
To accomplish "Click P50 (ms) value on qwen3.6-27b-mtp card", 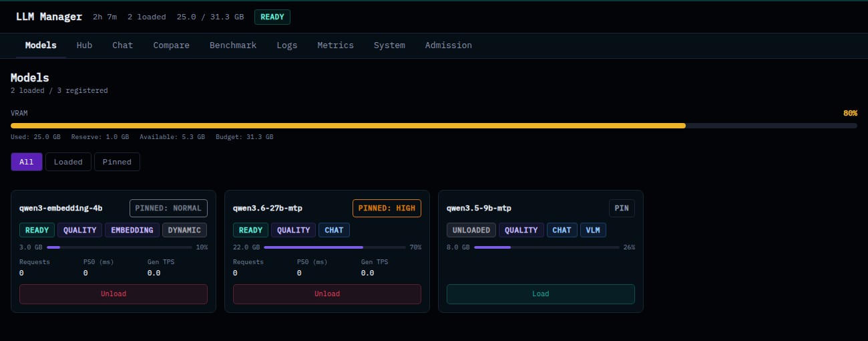I will [x=300, y=273].
